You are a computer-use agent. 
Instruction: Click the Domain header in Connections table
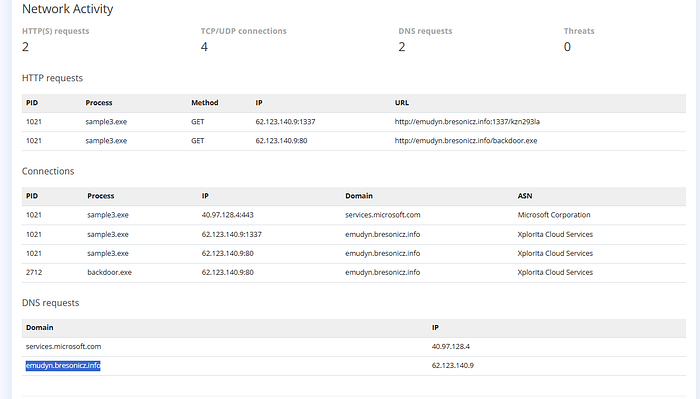(358, 196)
